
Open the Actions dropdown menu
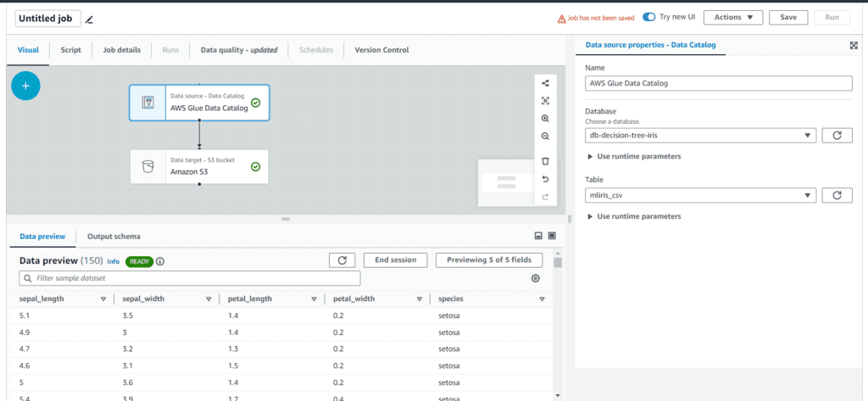[732, 17]
